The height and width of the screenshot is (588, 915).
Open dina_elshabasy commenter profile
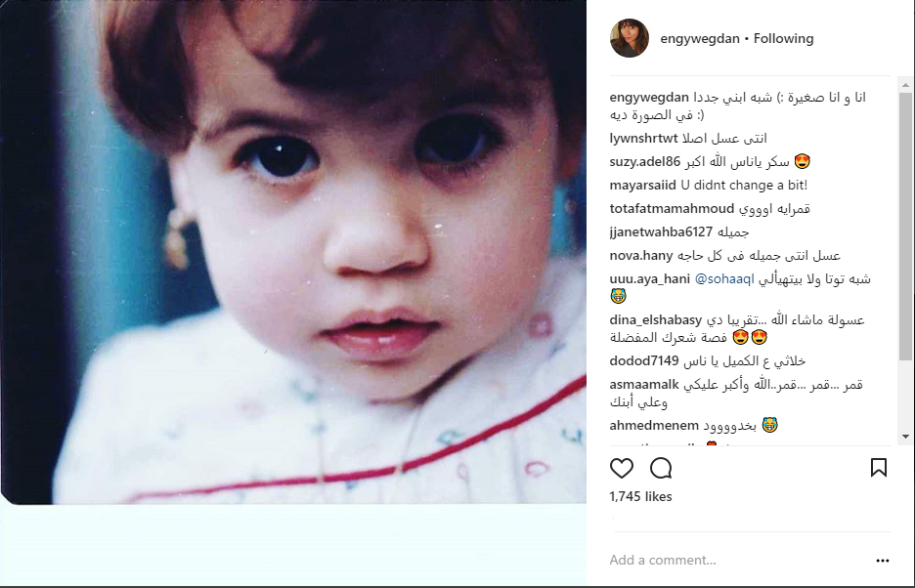point(656,319)
